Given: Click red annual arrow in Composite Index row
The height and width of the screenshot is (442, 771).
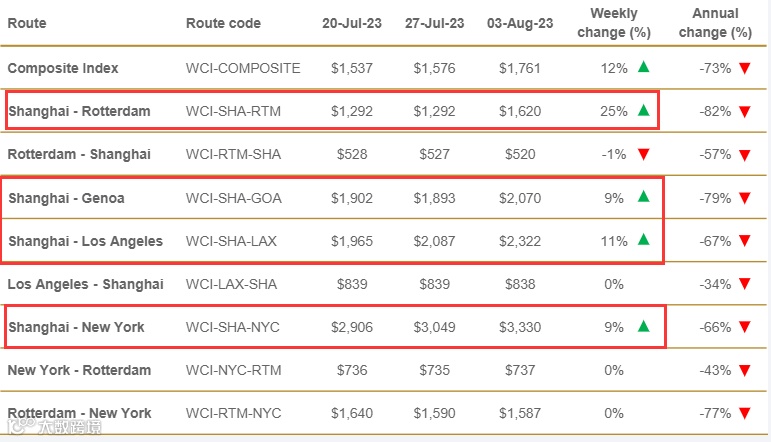Looking at the screenshot, I should coord(744,68).
